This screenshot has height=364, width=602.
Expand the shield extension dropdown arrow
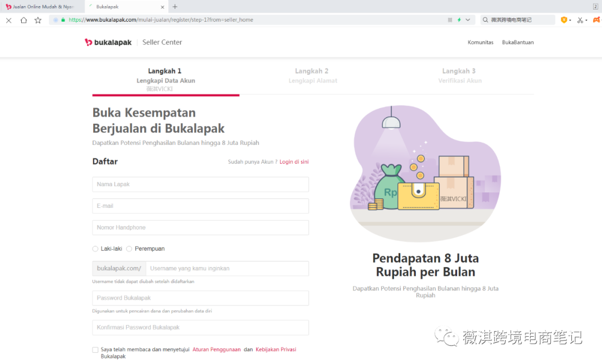pos(570,21)
